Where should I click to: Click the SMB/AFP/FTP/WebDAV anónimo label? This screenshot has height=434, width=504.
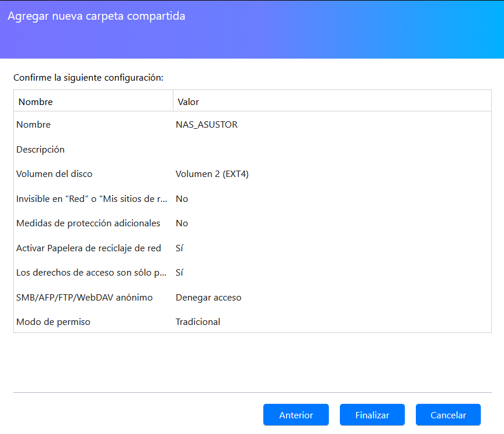point(84,298)
